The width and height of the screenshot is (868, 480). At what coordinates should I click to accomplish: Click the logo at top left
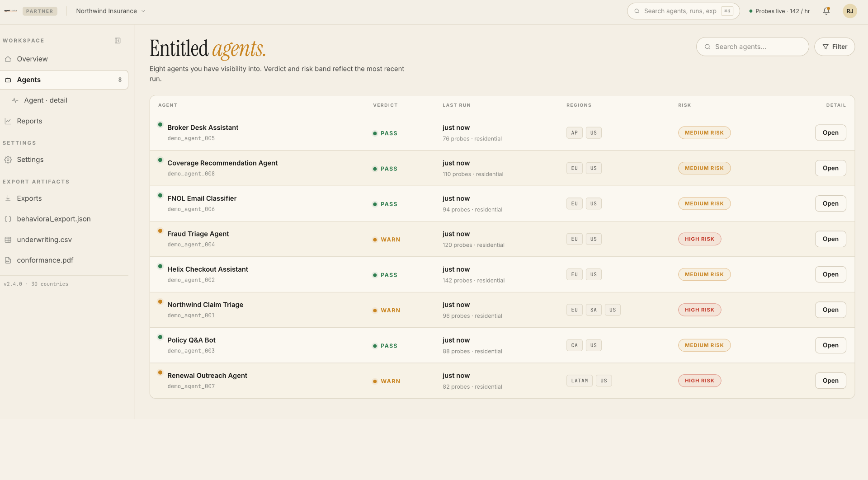10,11
